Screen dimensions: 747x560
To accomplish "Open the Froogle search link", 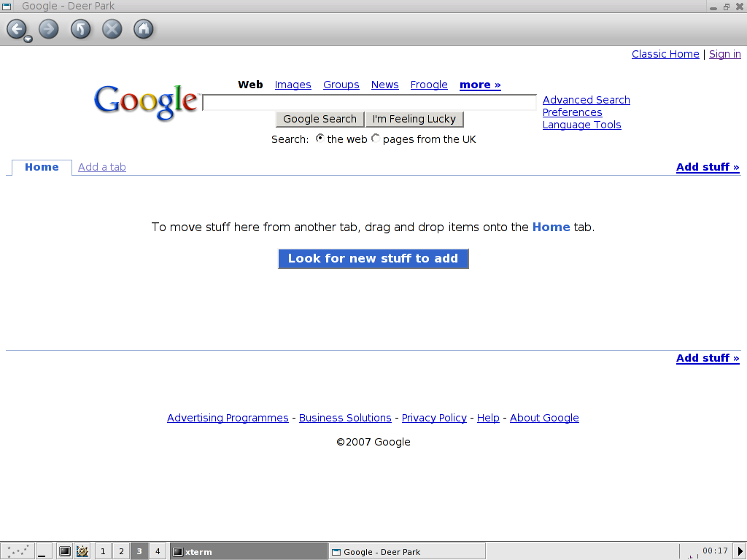I will [x=429, y=85].
